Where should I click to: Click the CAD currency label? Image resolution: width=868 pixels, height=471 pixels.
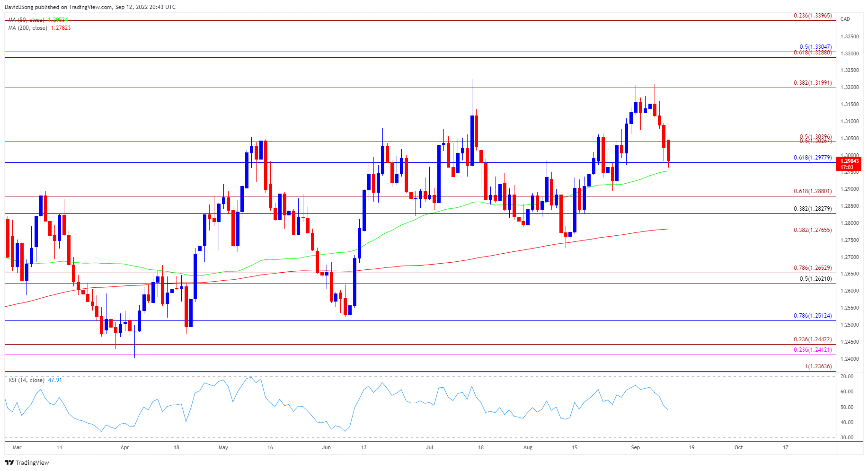pos(845,19)
